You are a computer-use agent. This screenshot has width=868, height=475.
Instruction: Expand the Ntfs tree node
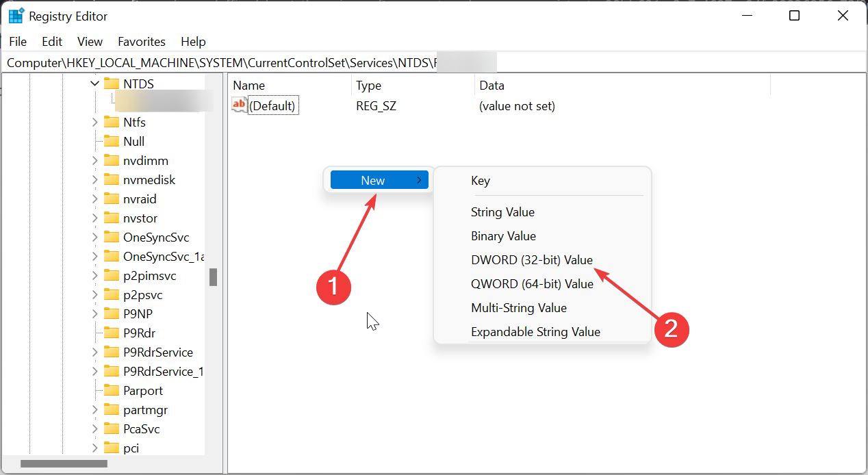tap(94, 122)
